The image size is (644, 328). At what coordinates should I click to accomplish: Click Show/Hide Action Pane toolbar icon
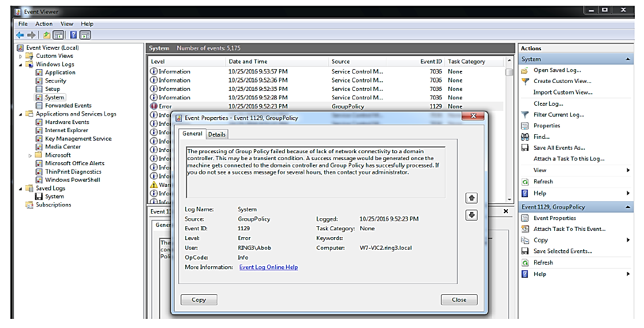85,35
